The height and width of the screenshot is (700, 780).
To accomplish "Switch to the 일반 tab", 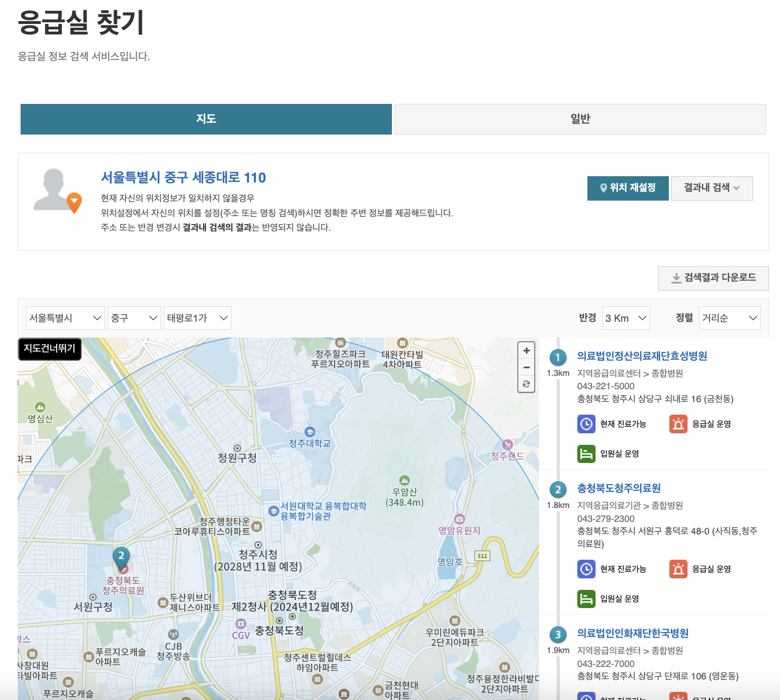I will point(580,119).
